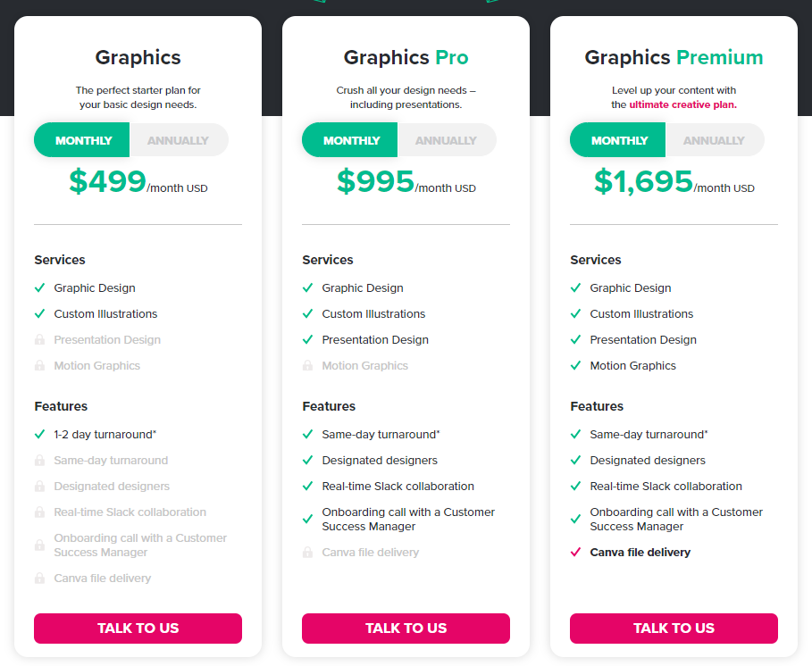Click the $995 per month price
This screenshot has width=812, height=666.
(x=406, y=181)
